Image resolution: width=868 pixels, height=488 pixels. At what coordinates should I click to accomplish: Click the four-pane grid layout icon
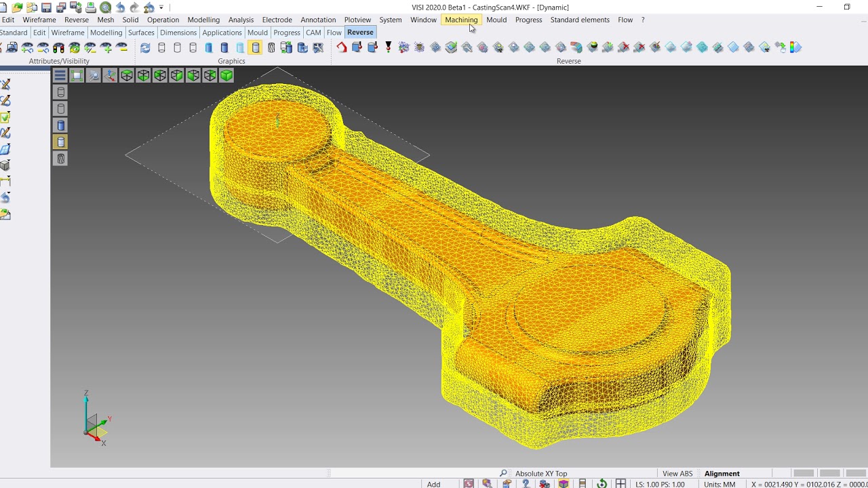[x=620, y=484]
